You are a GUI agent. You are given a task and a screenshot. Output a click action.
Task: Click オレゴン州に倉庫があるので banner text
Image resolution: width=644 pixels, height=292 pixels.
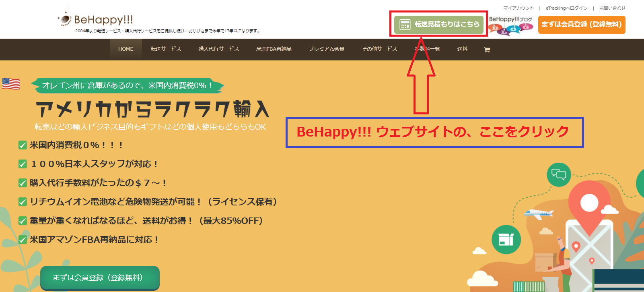pyautogui.click(x=127, y=85)
